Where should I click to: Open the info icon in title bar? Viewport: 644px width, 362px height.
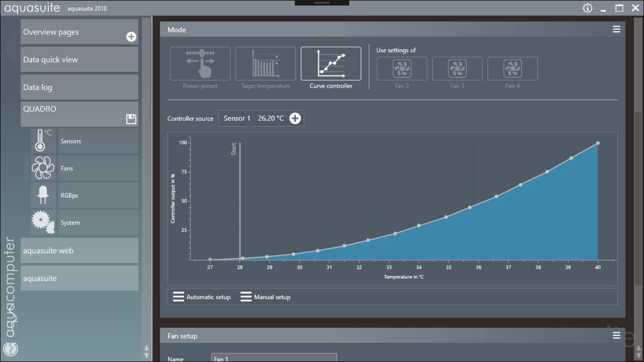point(588,8)
